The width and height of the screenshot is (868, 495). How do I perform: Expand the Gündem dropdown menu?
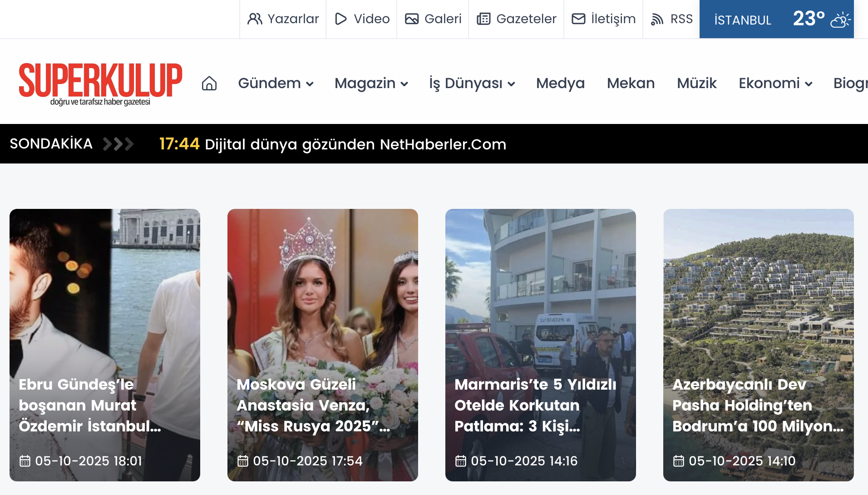click(276, 84)
